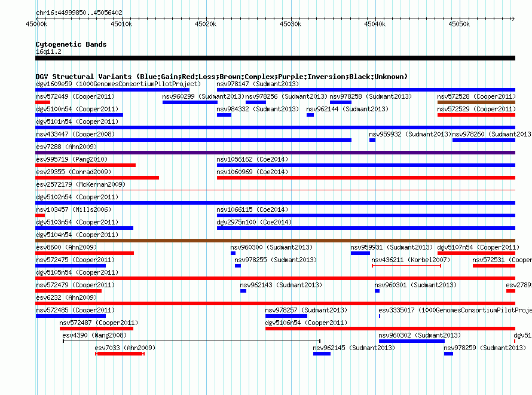Screen dimensions: 532x395
Task: Click the red bar under esv7033 (Ahn2009)
Action: pyautogui.click(x=120, y=354)
